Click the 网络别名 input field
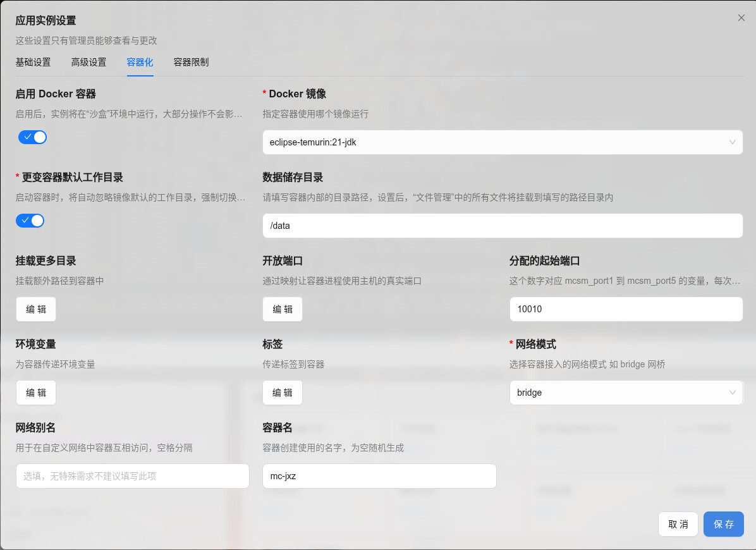This screenshot has width=756, height=550. click(x=133, y=476)
